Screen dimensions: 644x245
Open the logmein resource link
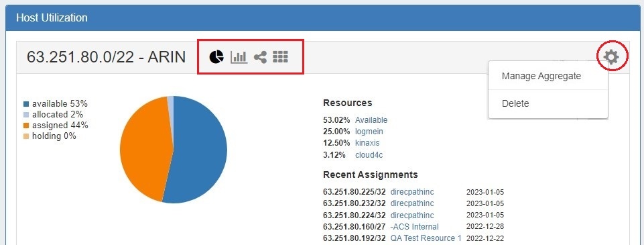pos(369,132)
